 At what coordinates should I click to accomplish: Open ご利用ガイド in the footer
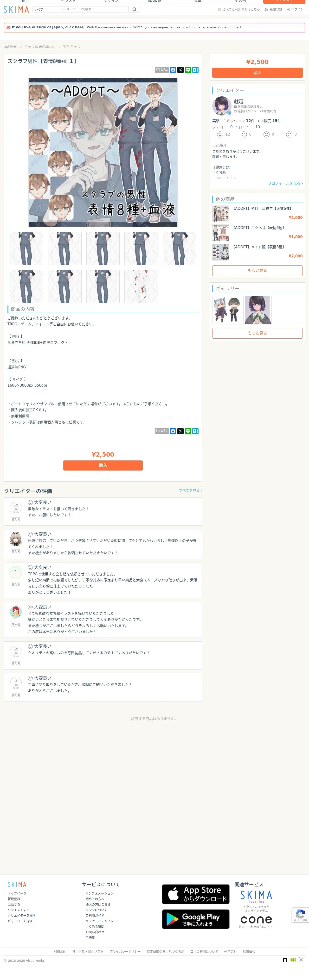point(95,916)
